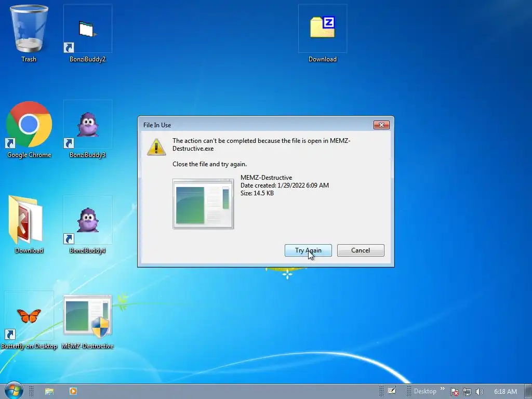
Task: Click the 'Date created: 1/29/2022 6:09 AM' text
Action: pos(285,185)
